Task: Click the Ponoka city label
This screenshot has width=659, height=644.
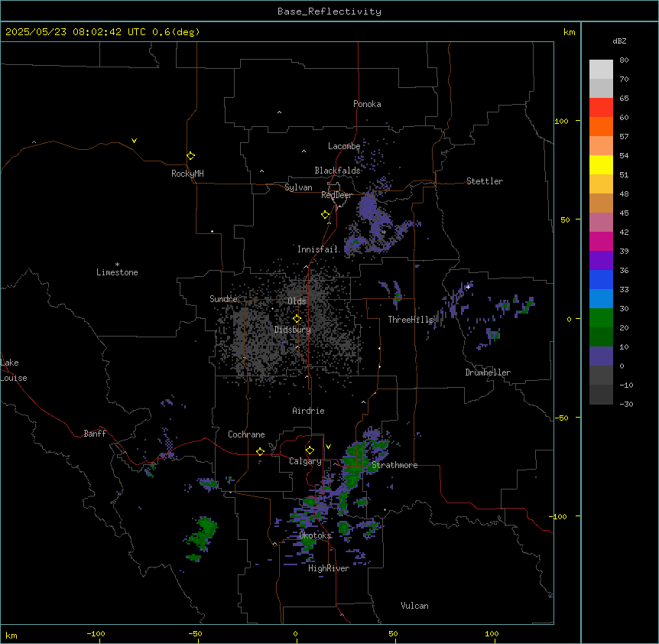Action: 367,104
